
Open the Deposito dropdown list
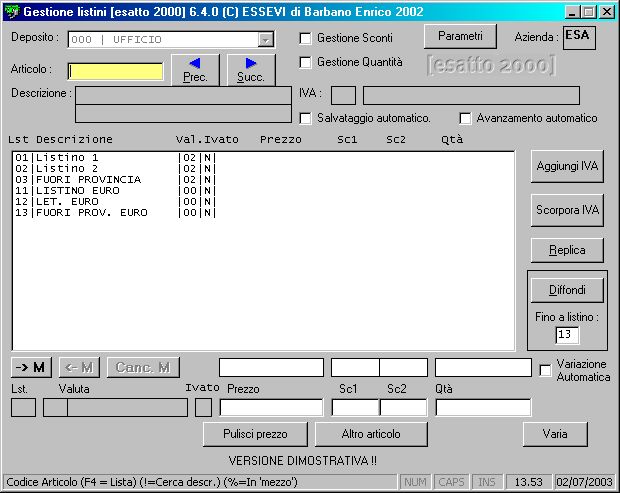[x=265, y=39]
